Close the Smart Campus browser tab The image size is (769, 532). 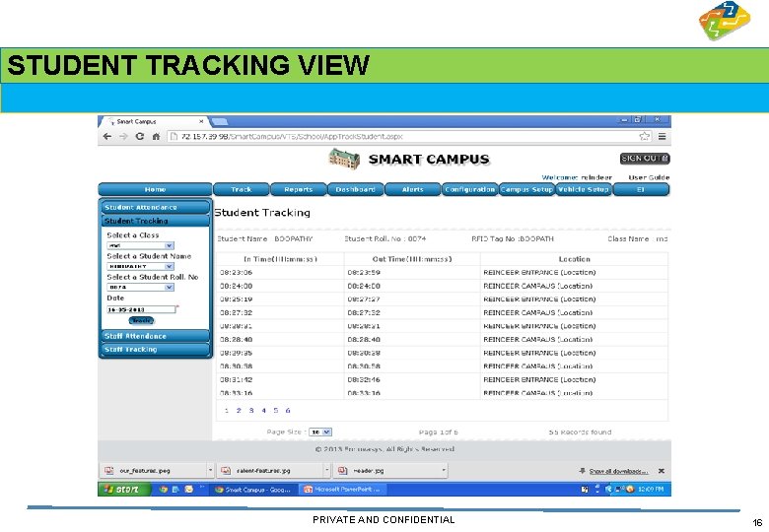[x=201, y=121]
